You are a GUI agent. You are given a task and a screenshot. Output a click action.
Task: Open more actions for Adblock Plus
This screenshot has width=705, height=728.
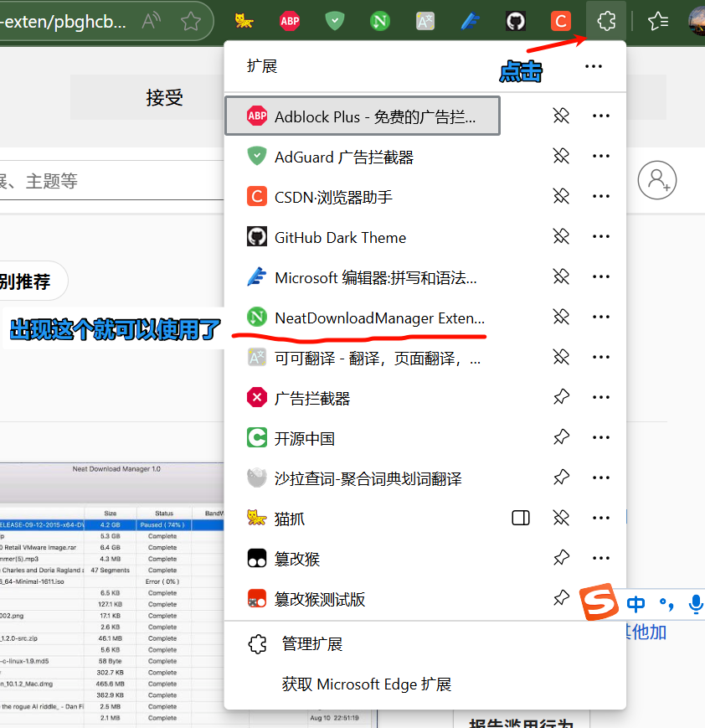click(x=601, y=116)
